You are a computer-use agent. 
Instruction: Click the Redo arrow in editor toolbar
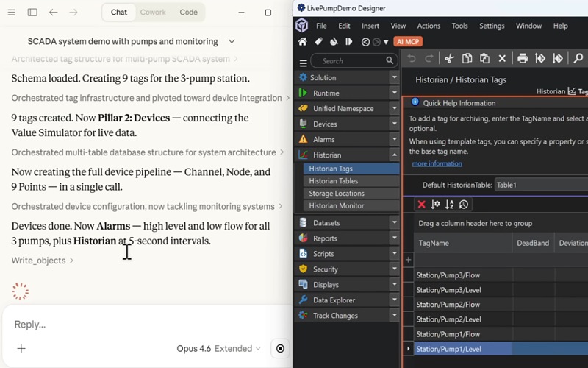(429, 59)
